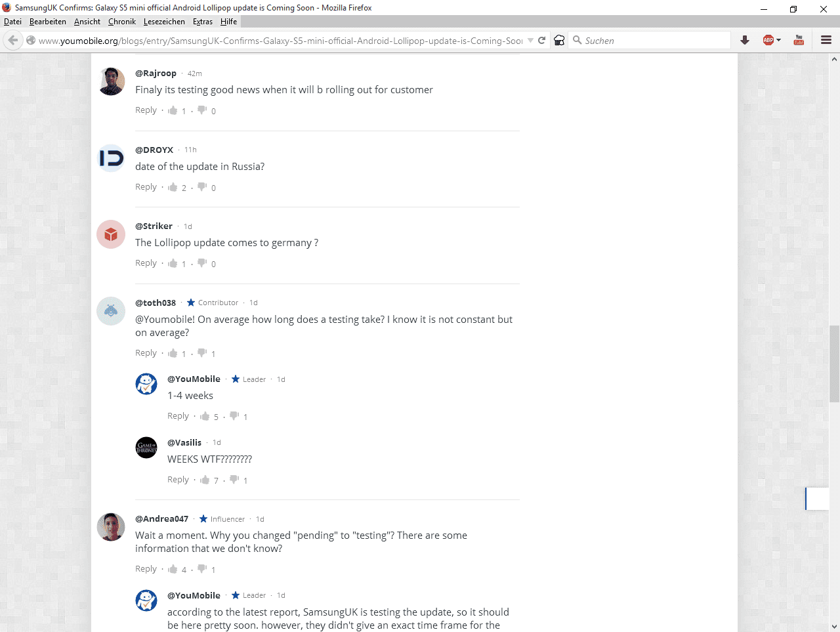Open the Lesezeichen menu
This screenshot has width=840, height=632.
[x=164, y=22]
